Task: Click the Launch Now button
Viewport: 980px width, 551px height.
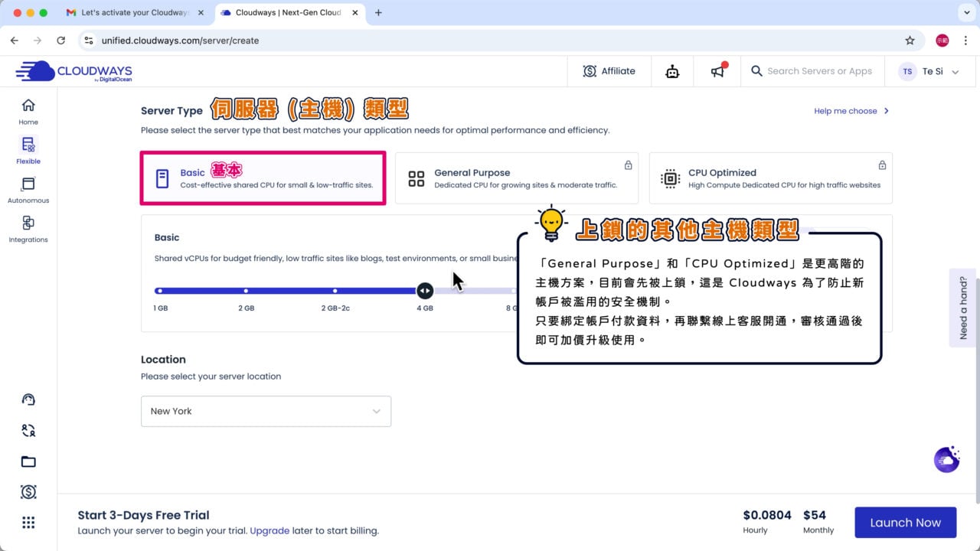Action: (x=905, y=523)
